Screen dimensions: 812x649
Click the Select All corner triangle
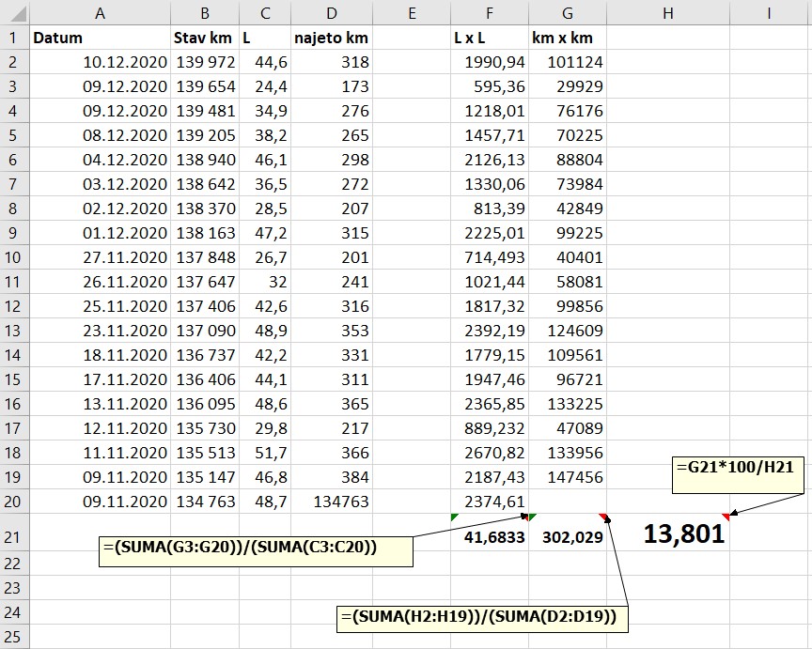[x=15, y=13]
